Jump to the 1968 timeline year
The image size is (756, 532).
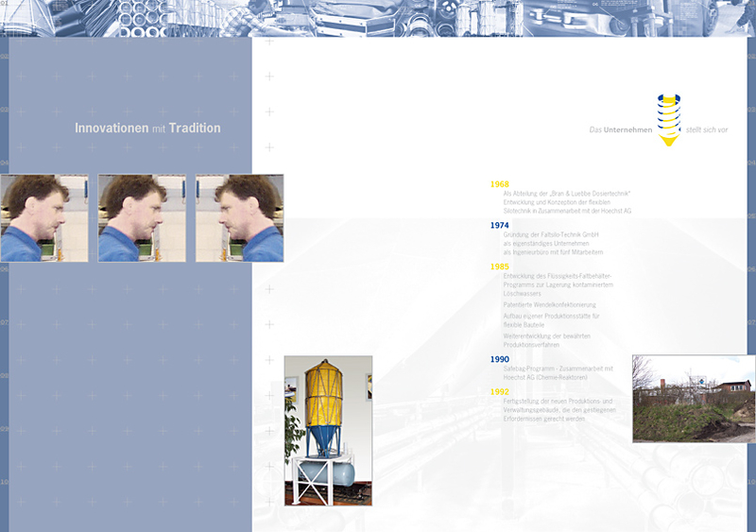(x=499, y=183)
